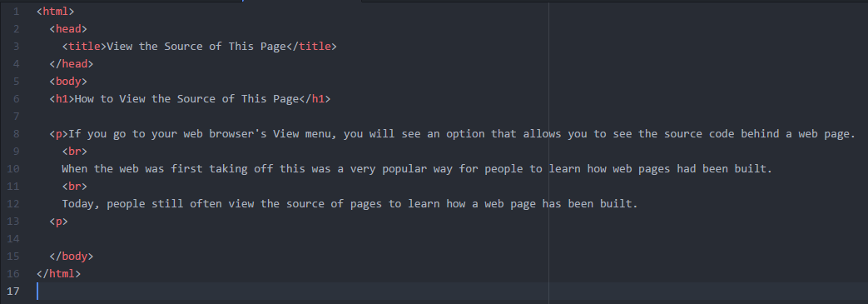The image size is (868, 304).
Task: Click gutter line number 4
Action: coord(17,63)
